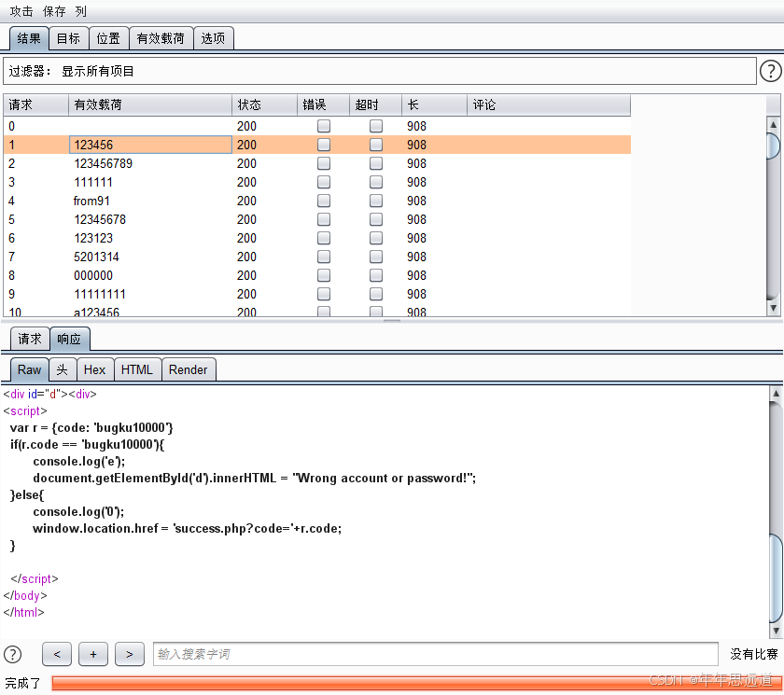This screenshot has height=695, width=784.
Task: Open the 攻击 menu
Action: [21, 11]
